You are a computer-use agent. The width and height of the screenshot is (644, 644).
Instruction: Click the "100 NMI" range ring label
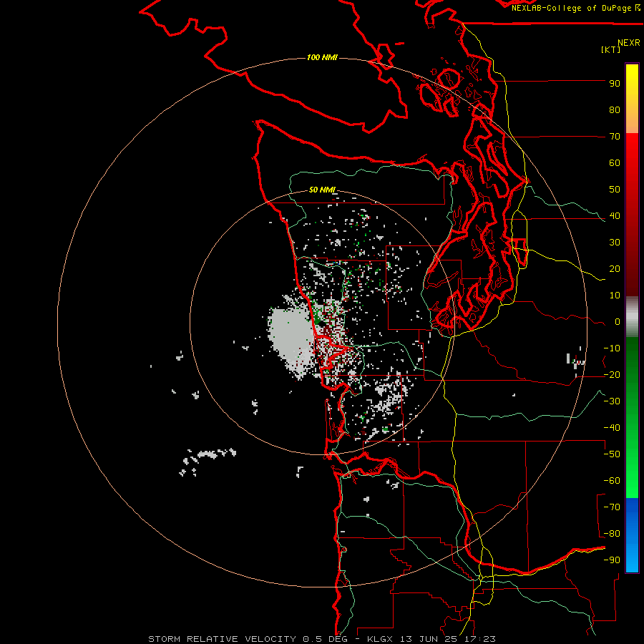(322, 57)
